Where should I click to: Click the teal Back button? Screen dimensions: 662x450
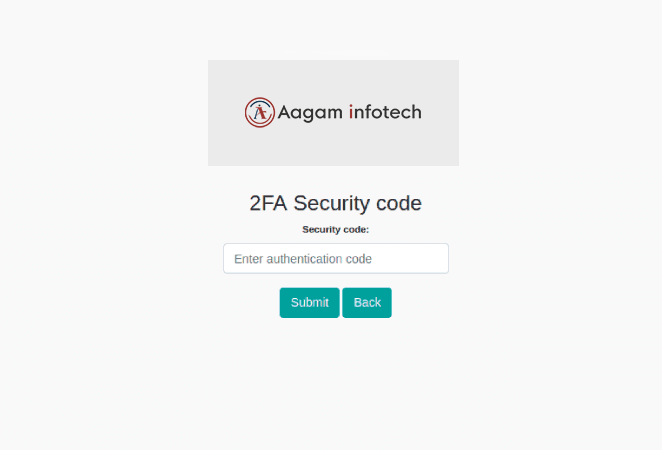click(367, 303)
